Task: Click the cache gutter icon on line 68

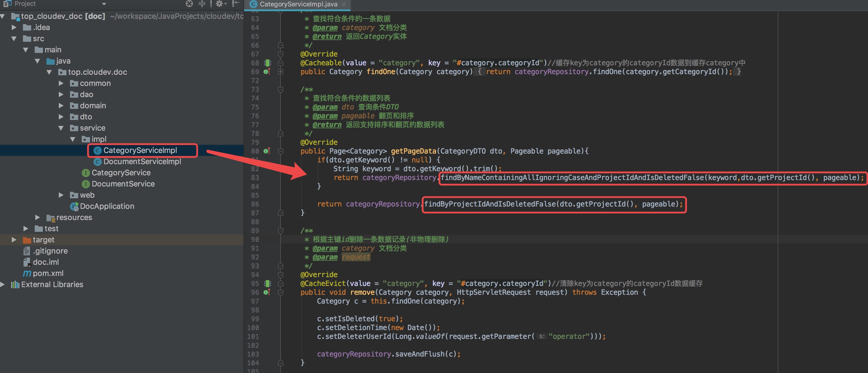Action: point(268,63)
